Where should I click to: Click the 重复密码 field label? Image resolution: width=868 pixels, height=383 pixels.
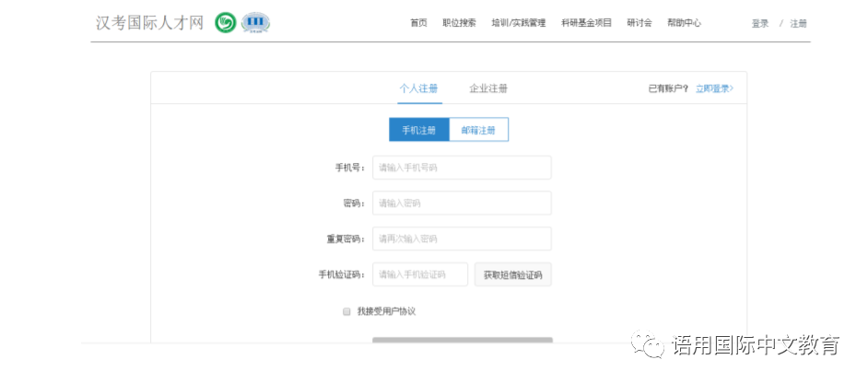pyautogui.click(x=346, y=239)
